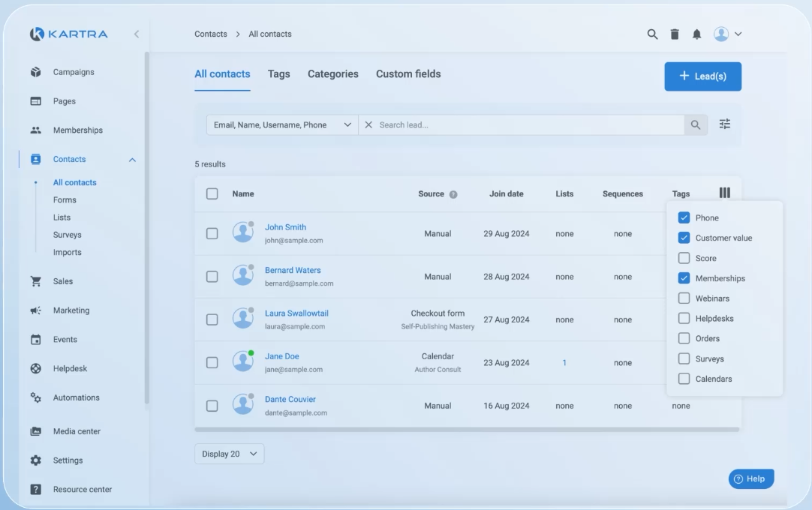Expand the profile menu chevron
This screenshot has height=510, width=812.
tap(738, 34)
